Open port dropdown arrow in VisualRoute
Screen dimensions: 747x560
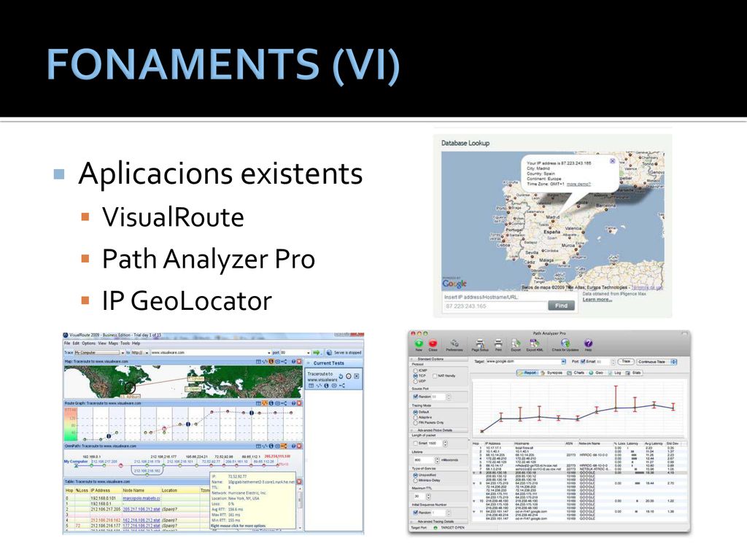click(309, 353)
